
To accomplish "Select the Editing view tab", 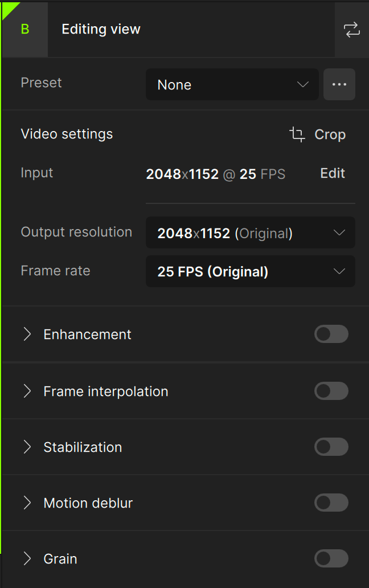I will pyautogui.click(x=101, y=30).
